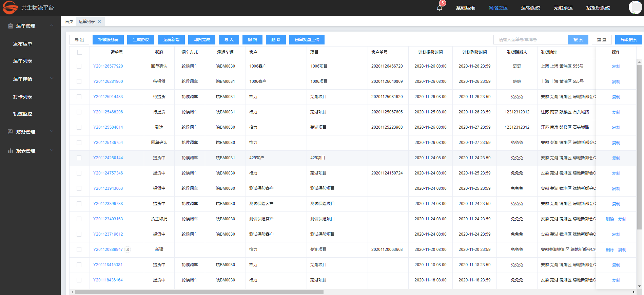The width and height of the screenshot is (644, 295).
Task: Click the user avatar in top right
Action: (635, 7)
